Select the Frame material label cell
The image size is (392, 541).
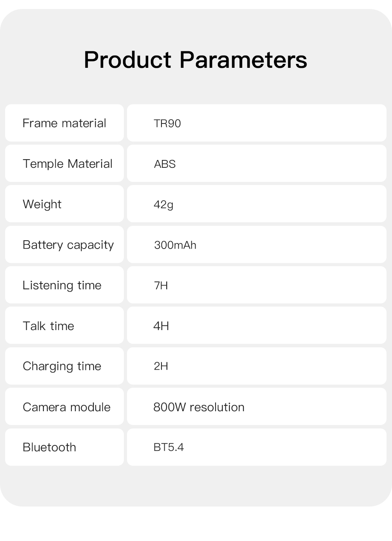tap(64, 123)
